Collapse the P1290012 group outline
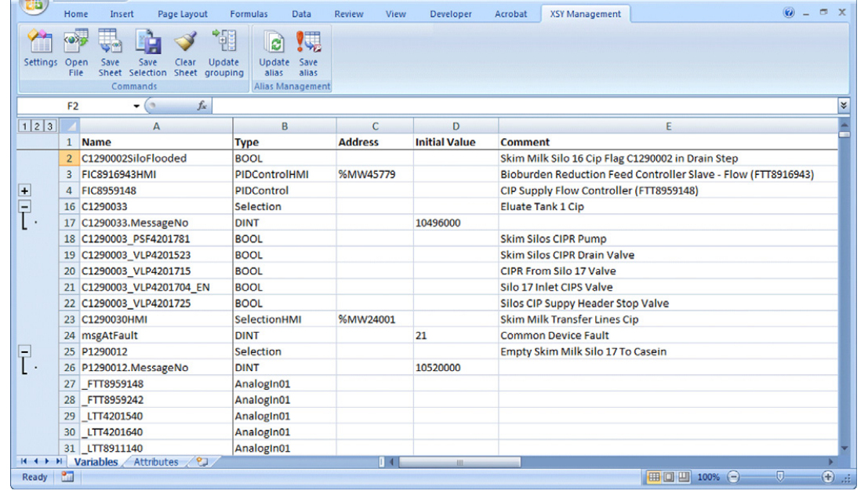This screenshot has height=491, width=868. pos(24,352)
